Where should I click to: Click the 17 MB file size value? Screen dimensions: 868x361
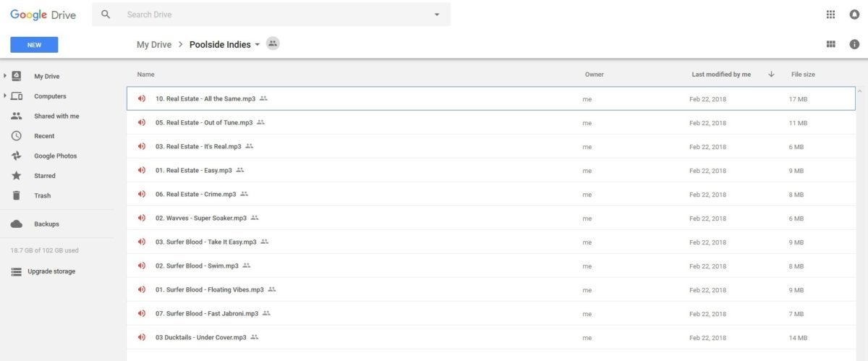coord(798,99)
